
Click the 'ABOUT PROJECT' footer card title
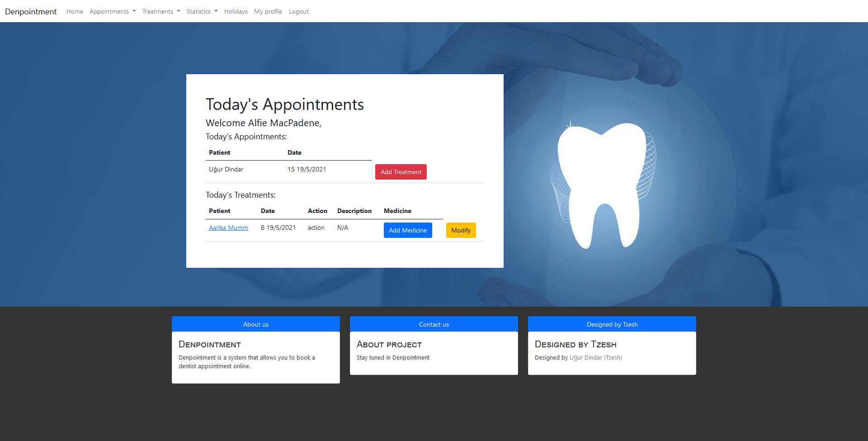point(389,344)
